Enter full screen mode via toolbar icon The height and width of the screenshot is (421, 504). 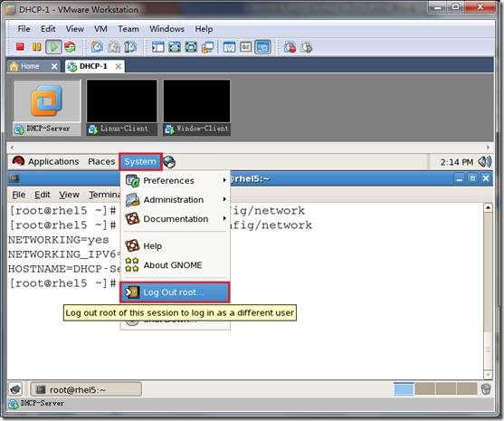[x=175, y=47]
